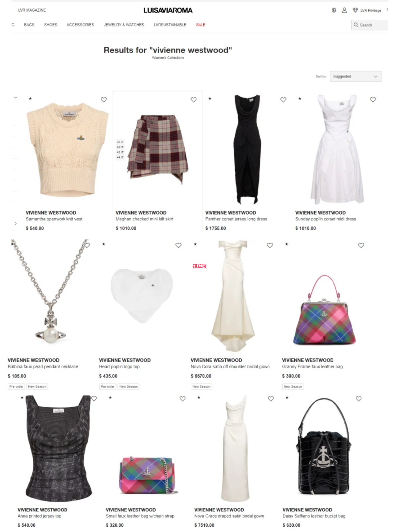This screenshot has width=399, height=532.
Task: Add Daisy Saffiano bucket bag to wishlist
Action: click(x=359, y=399)
